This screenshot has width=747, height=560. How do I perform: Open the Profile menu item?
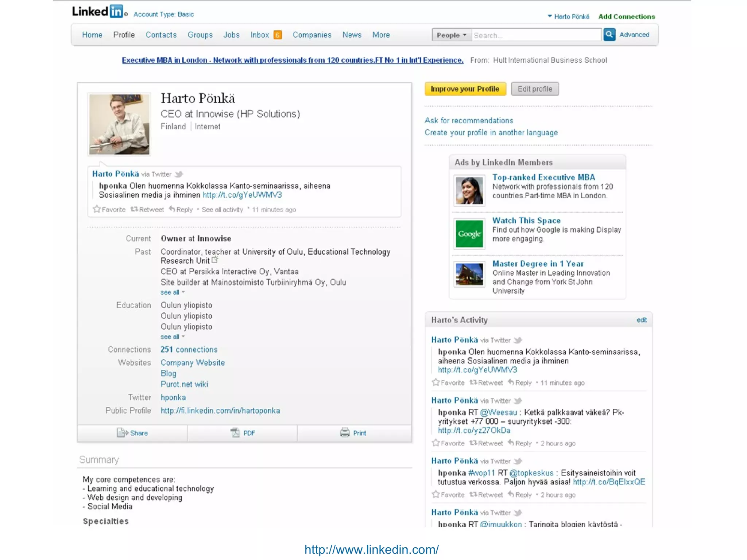click(x=124, y=35)
